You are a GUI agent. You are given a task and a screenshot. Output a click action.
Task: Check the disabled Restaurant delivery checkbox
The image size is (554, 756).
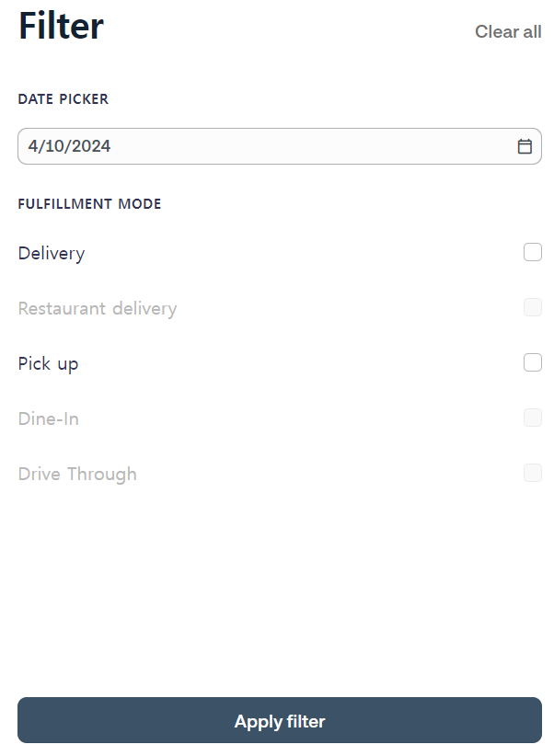click(532, 307)
